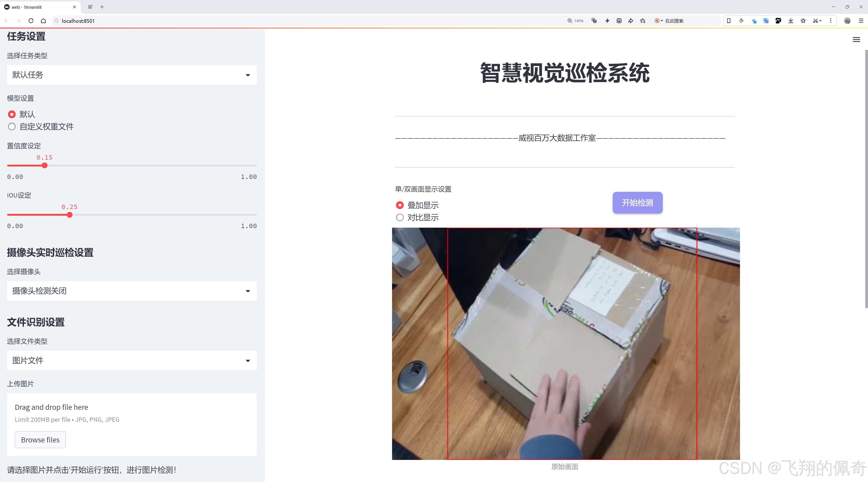Viewport: 868px width, 482px height.
Task: Switch display mode to 对比显示
Action: coord(400,217)
